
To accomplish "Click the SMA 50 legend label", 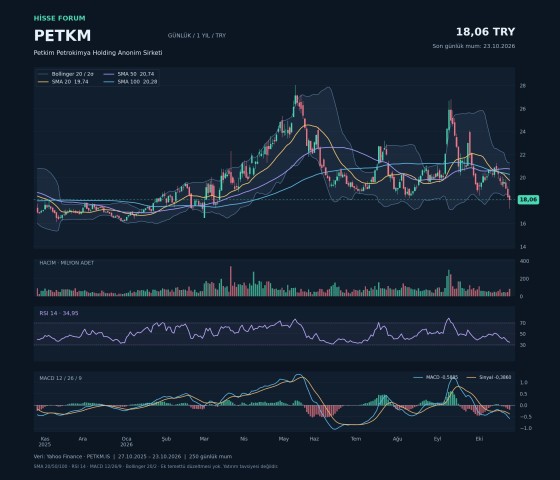I will (136, 74).
